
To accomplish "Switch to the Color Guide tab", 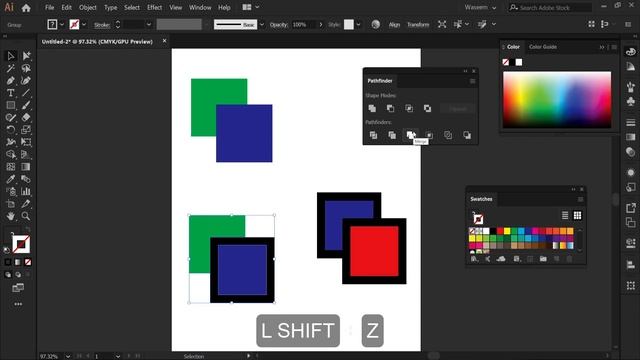I will click(x=543, y=47).
